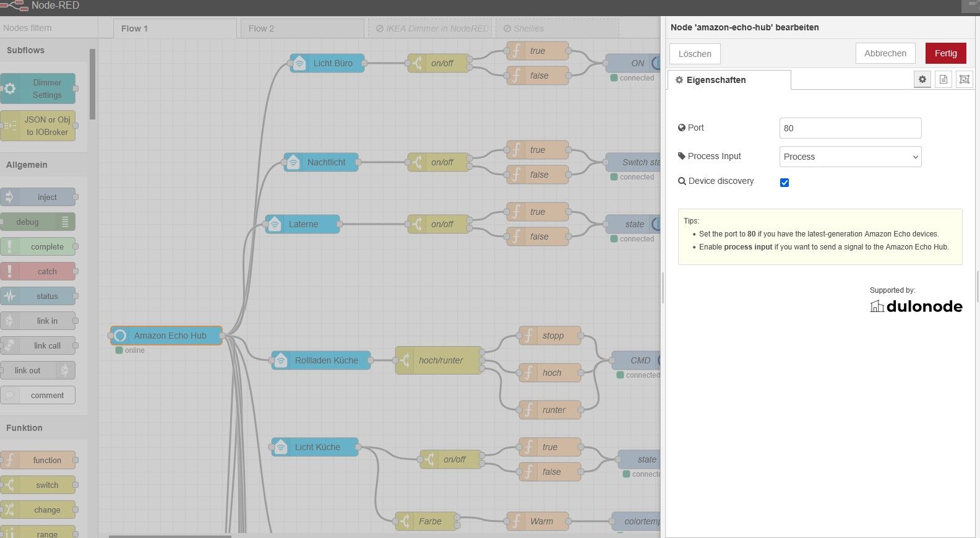Image resolution: width=980 pixels, height=538 pixels.
Task: Select the stopp function node
Action: coord(550,336)
